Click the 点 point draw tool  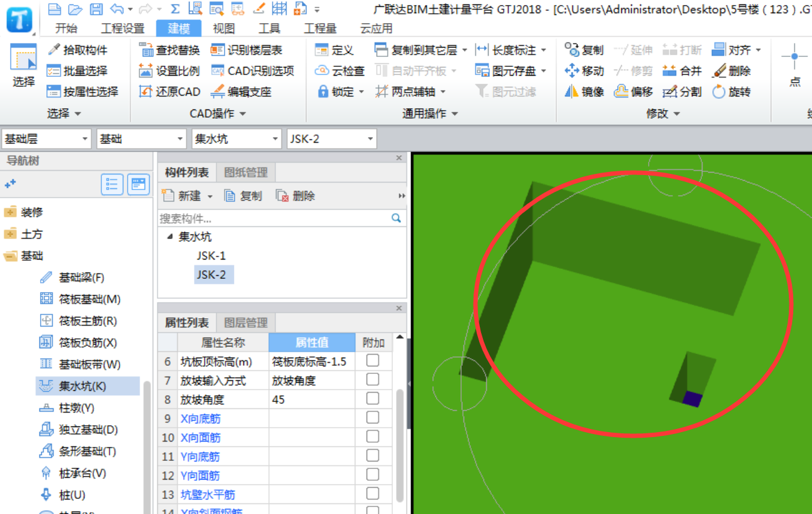(794, 66)
